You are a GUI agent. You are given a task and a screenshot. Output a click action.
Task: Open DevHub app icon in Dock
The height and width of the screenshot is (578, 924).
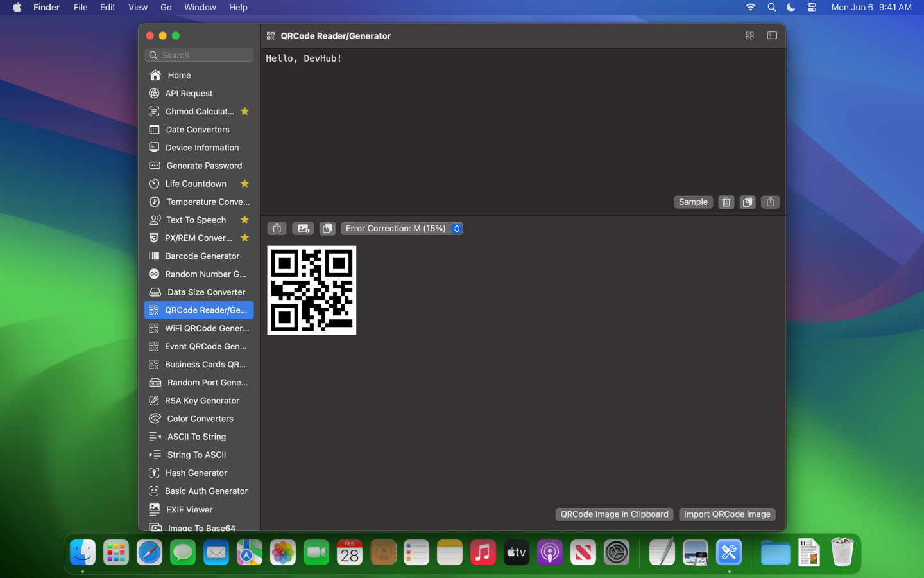tap(729, 552)
